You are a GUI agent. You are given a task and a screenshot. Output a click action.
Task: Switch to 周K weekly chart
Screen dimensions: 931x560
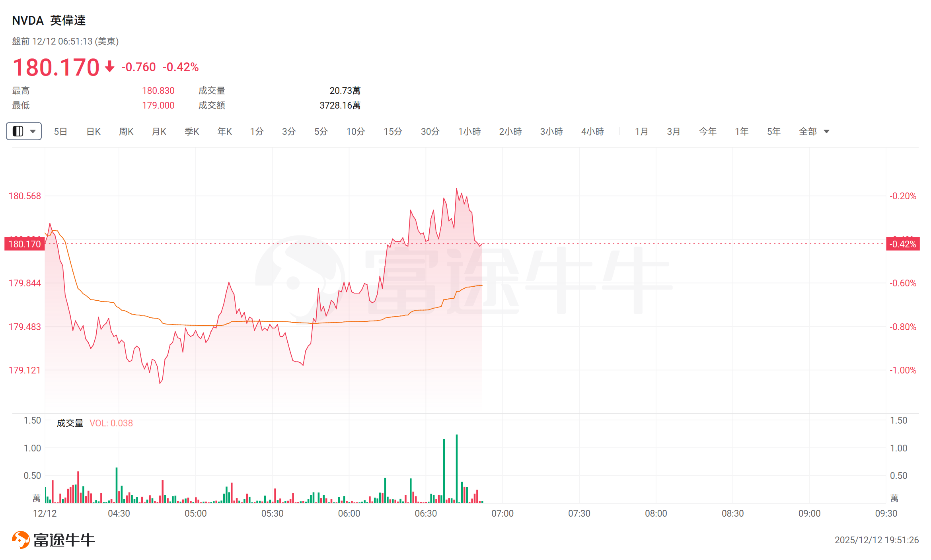(x=126, y=131)
